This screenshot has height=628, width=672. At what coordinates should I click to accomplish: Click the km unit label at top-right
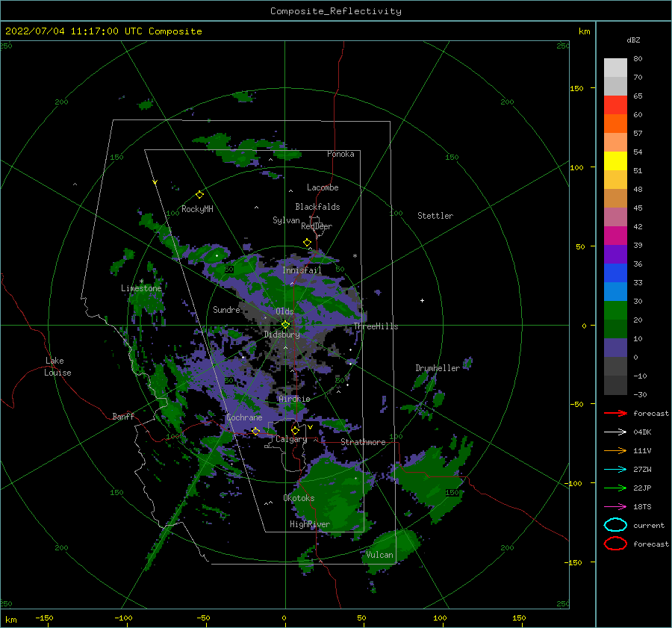point(585,31)
